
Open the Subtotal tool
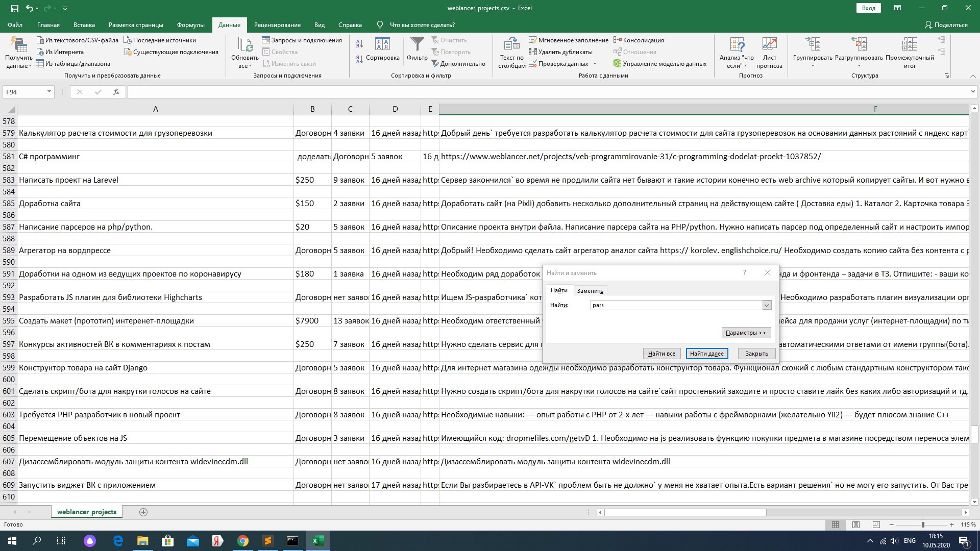pyautogui.click(x=910, y=45)
